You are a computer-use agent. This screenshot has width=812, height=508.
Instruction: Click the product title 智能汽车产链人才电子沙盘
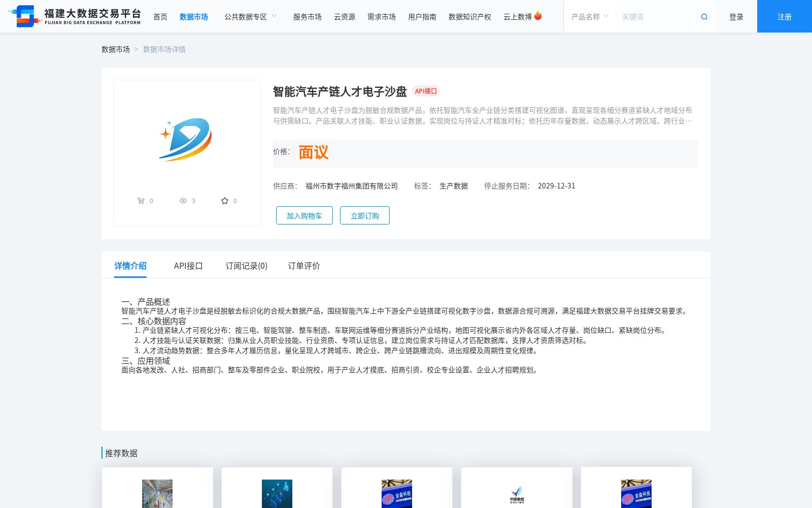click(340, 91)
